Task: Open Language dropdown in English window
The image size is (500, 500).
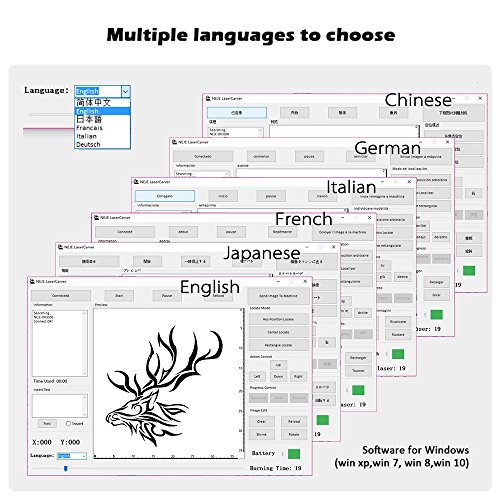Action: (72, 456)
